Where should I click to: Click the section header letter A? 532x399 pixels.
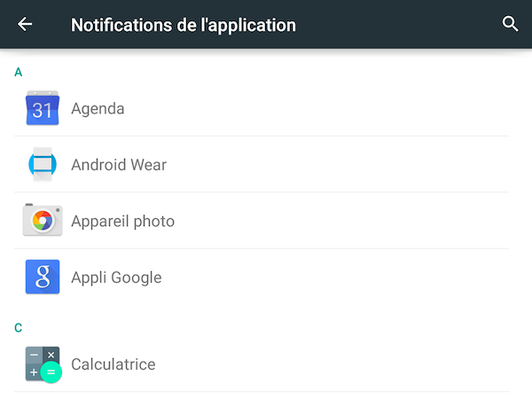point(19,73)
